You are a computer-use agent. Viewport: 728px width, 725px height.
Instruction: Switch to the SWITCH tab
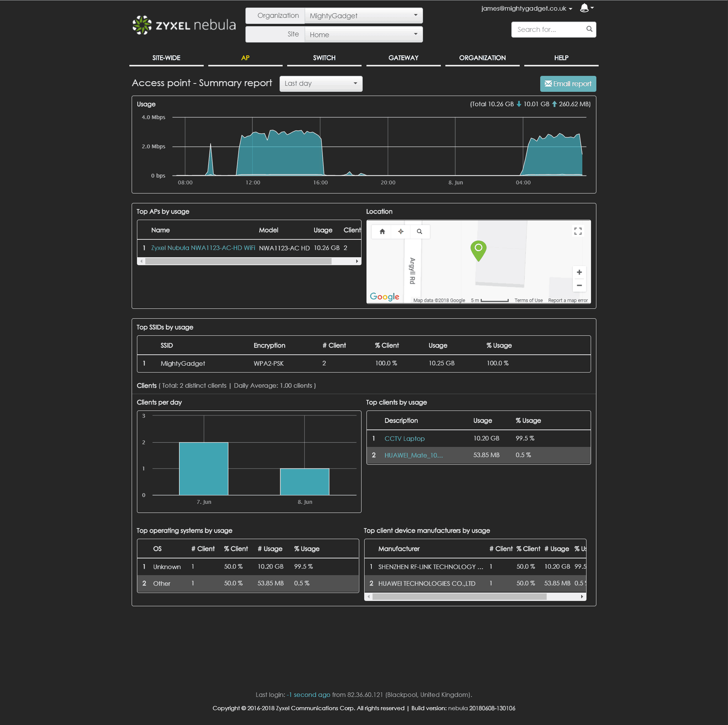[324, 58]
